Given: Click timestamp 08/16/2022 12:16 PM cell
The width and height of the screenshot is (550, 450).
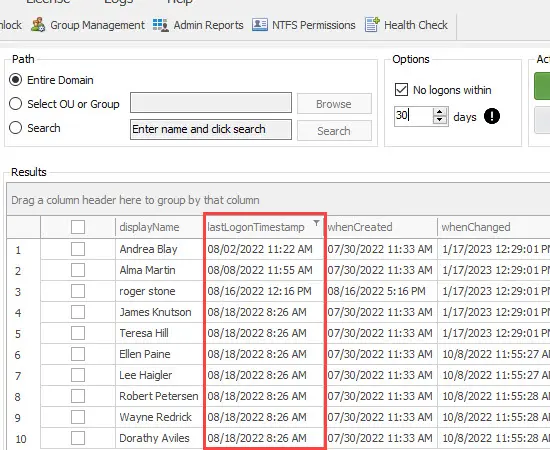Looking at the screenshot, I should point(264,291).
